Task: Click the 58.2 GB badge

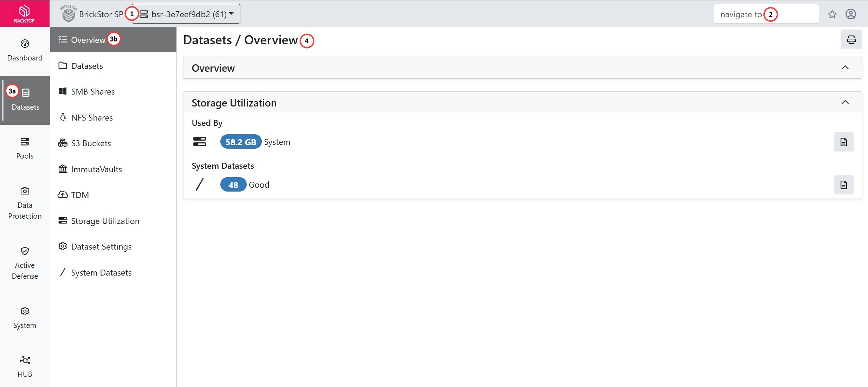Action: [241, 142]
